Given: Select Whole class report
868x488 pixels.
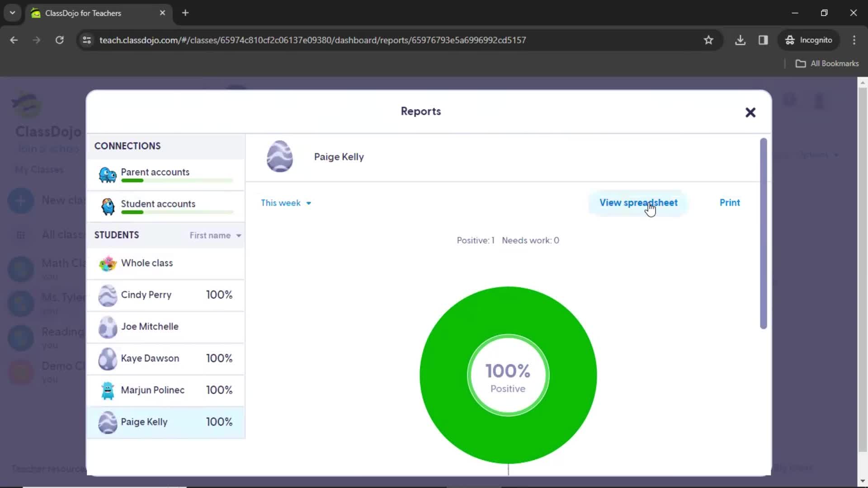Looking at the screenshot, I should [x=166, y=263].
